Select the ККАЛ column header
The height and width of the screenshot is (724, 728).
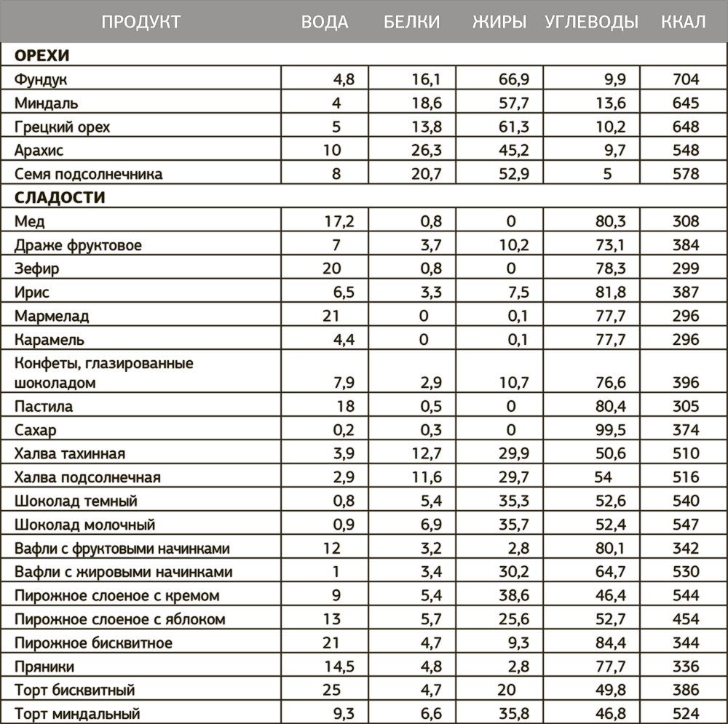pos(683,22)
